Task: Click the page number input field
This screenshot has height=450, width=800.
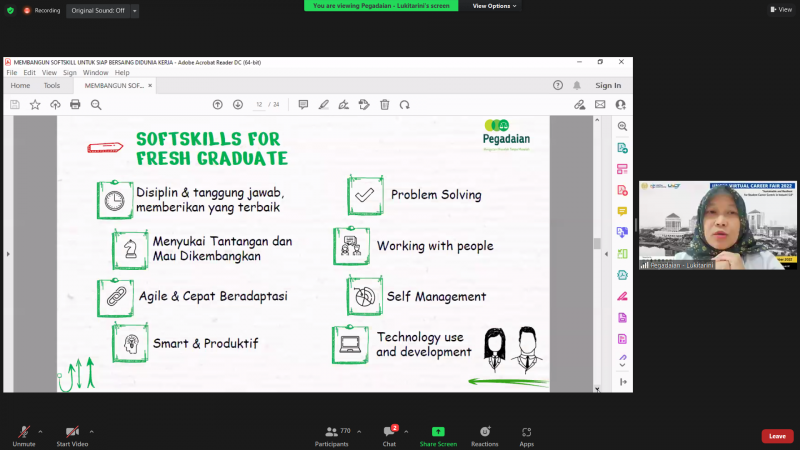Action: pos(260,104)
